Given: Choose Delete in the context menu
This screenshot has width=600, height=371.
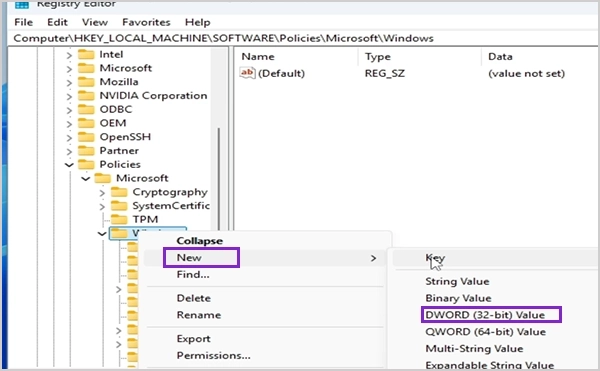Looking at the screenshot, I should pyautogui.click(x=194, y=298).
